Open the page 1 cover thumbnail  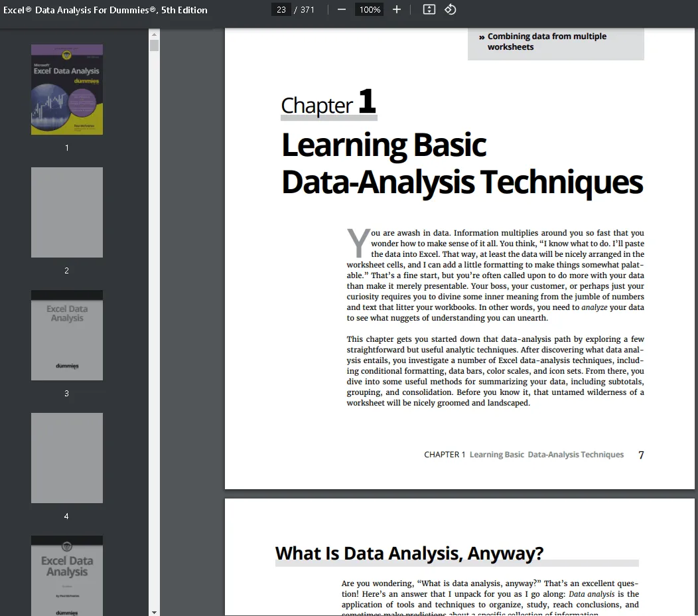pyautogui.click(x=67, y=90)
